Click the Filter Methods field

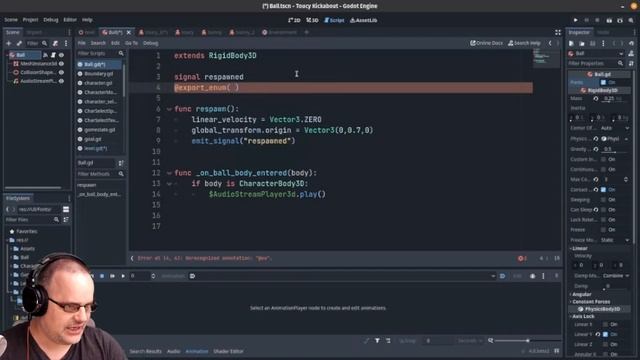[100, 174]
